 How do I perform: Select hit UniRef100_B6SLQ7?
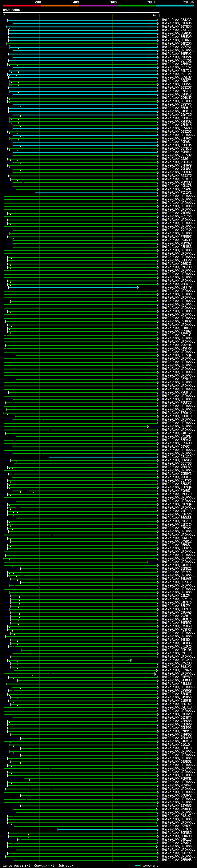177,78
